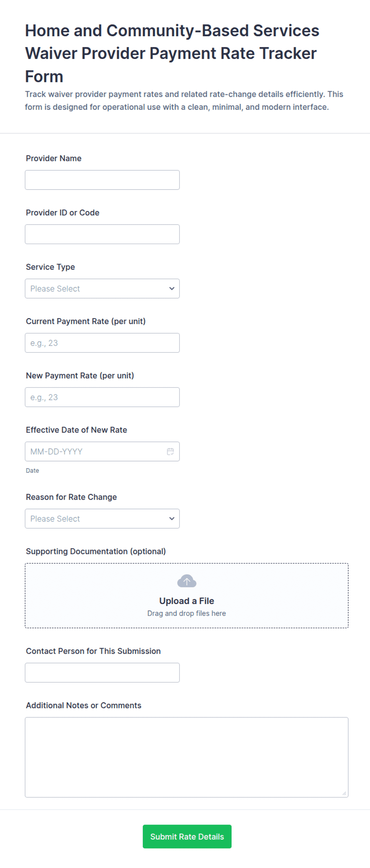Screen dimensions: 370x868
Task: Select the Current Payment Rate input
Action: 102,343
